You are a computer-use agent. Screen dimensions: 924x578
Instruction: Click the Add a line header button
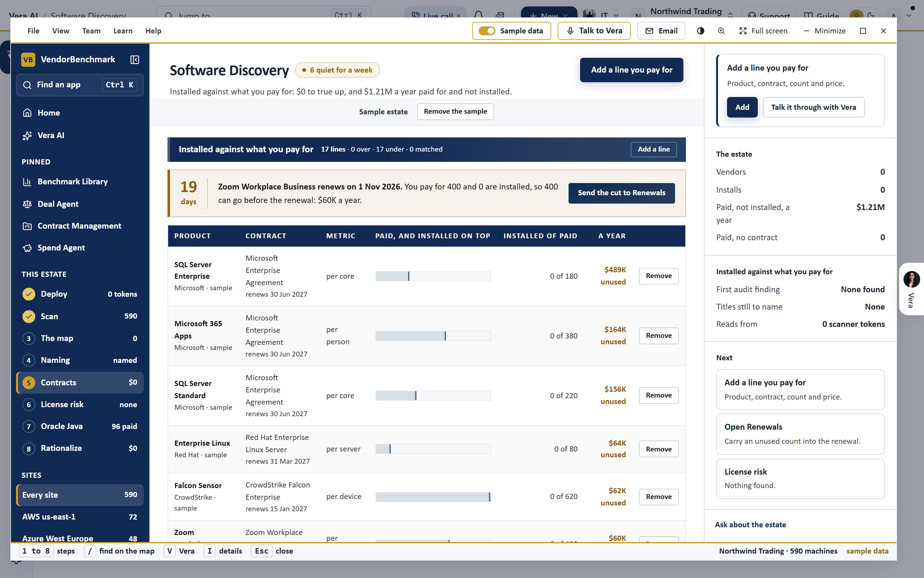654,149
